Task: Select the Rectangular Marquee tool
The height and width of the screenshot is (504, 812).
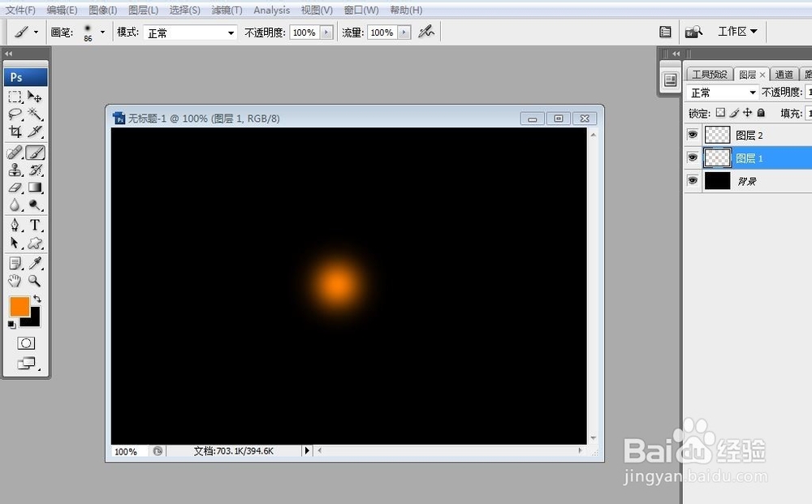Action: 15,97
